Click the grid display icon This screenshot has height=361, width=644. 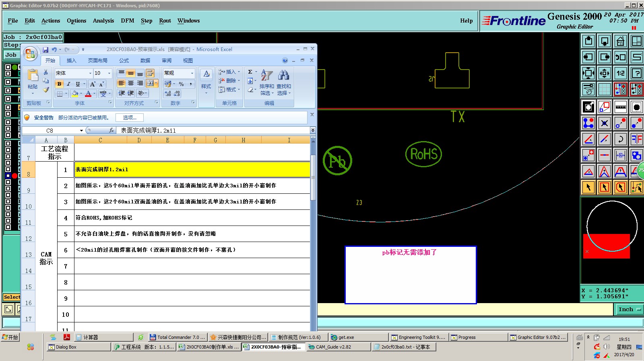click(x=605, y=89)
